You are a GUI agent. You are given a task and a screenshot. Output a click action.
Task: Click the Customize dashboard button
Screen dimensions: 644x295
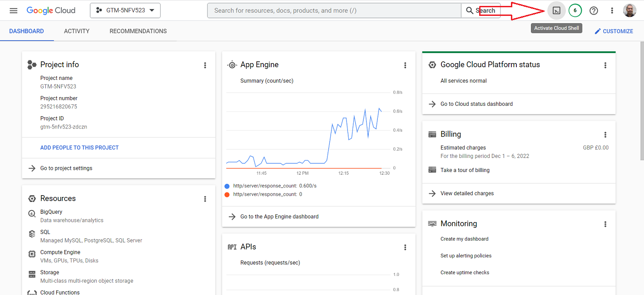(x=614, y=31)
